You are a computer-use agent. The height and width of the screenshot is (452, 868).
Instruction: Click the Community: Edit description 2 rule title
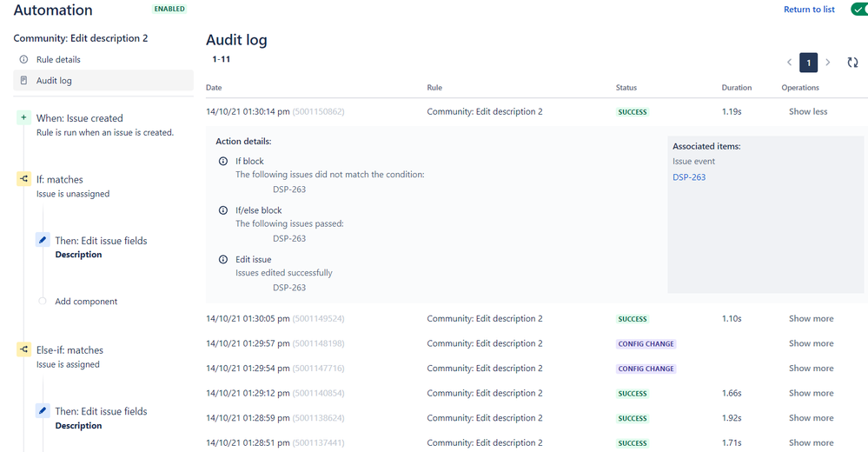point(80,38)
